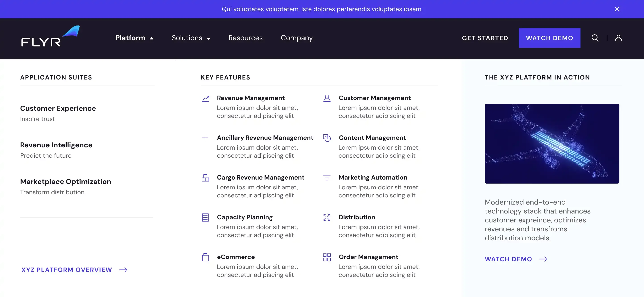Screen dimensions: 644x297
Task: Open the search magnifier icon
Action: 595,38
